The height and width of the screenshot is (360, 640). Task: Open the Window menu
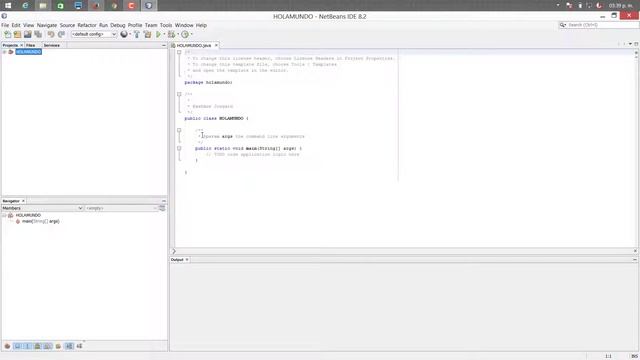click(184, 25)
